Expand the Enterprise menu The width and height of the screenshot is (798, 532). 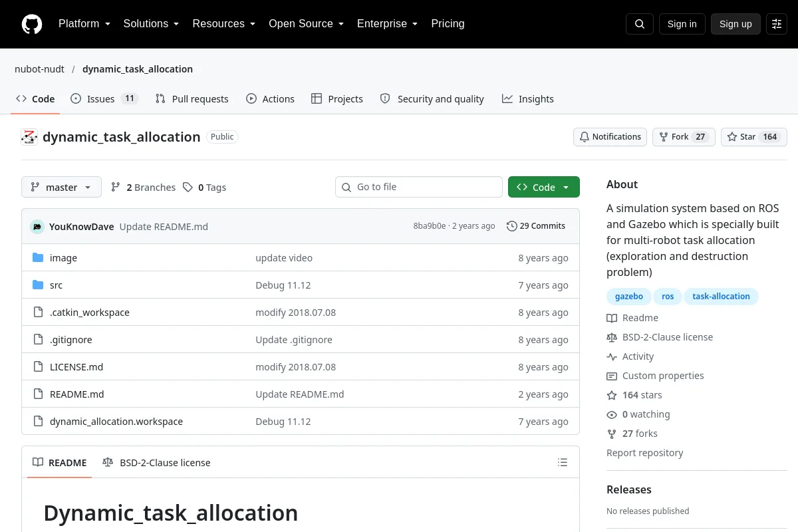coord(387,24)
